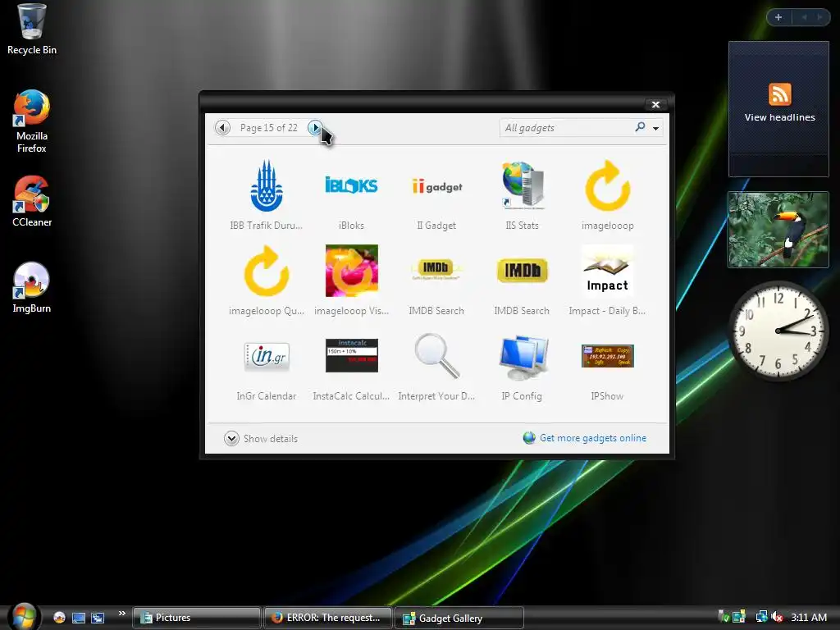Select the iBloks gadget icon
The height and width of the screenshot is (630, 840).
click(351, 185)
